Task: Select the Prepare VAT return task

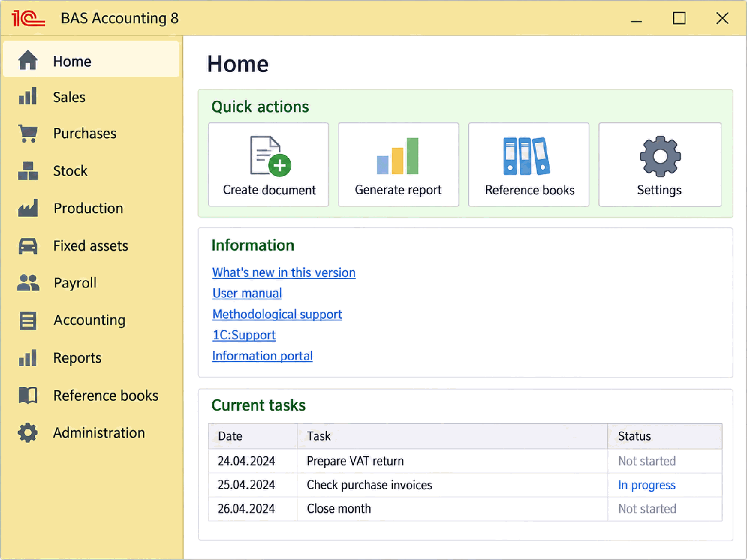Action: tap(355, 461)
